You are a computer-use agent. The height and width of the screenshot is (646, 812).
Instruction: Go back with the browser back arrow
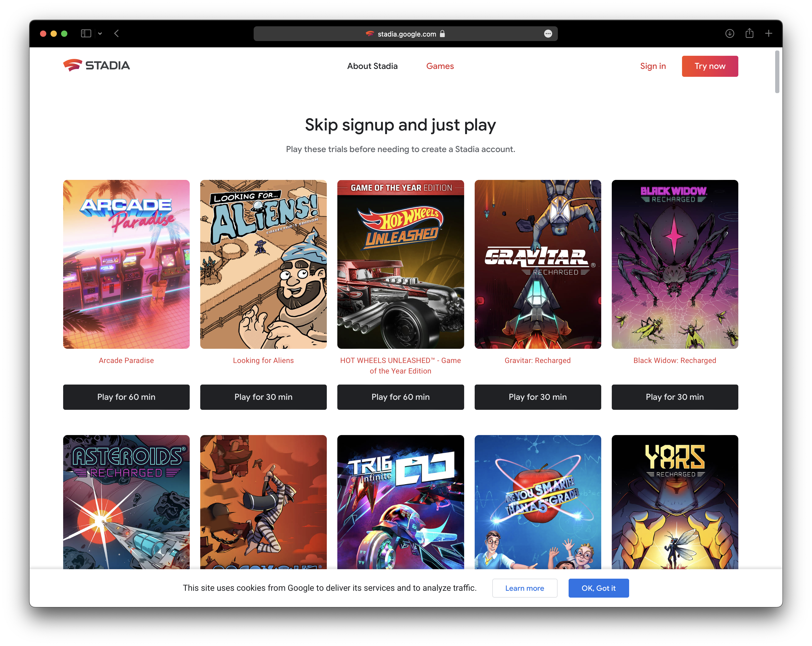[117, 33]
